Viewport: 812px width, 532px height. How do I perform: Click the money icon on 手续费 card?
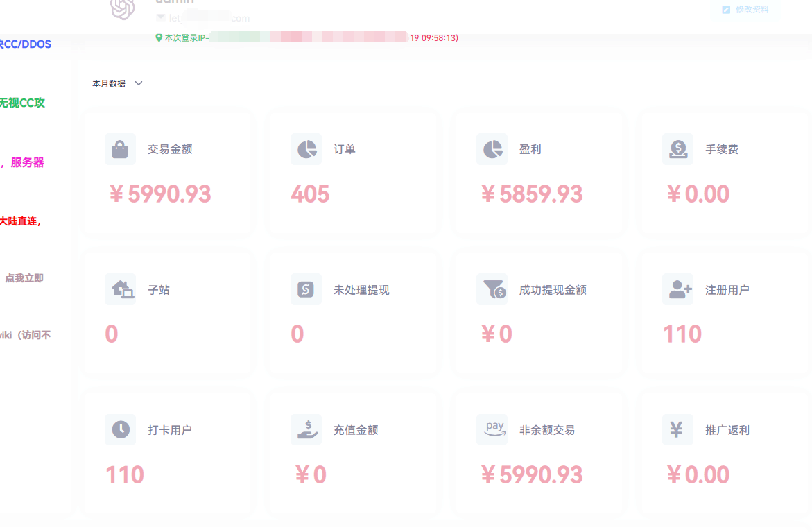point(677,148)
